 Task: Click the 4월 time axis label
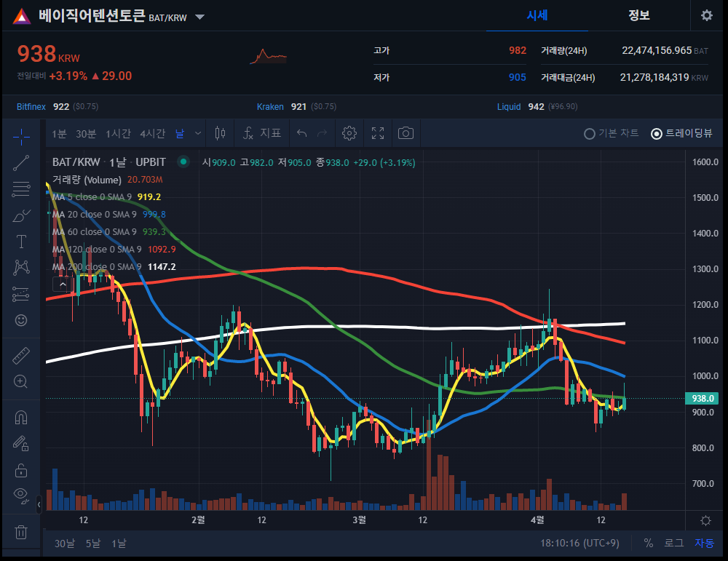tap(537, 520)
